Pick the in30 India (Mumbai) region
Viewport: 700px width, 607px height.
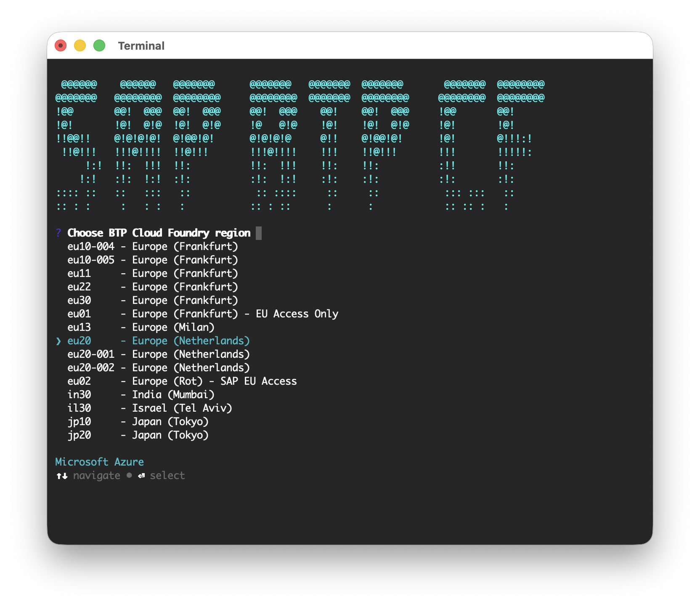[x=141, y=395]
